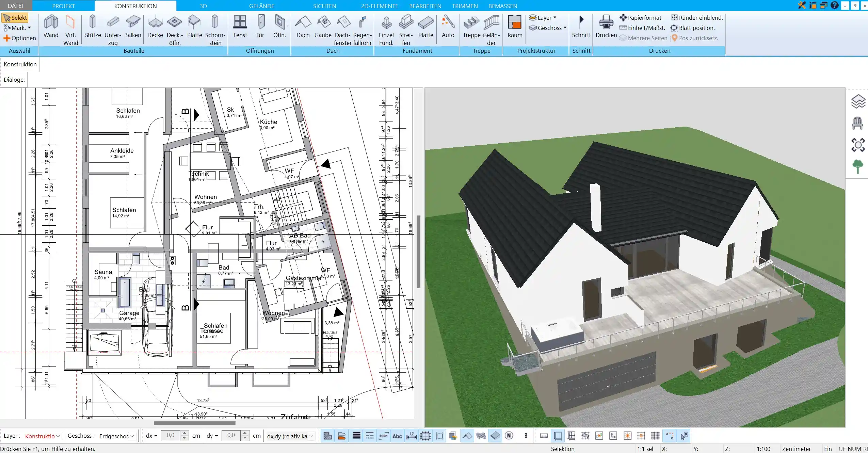Screen dimensions: 868x453
Task: Decrease the dy value stepper
Action: click(x=245, y=439)
